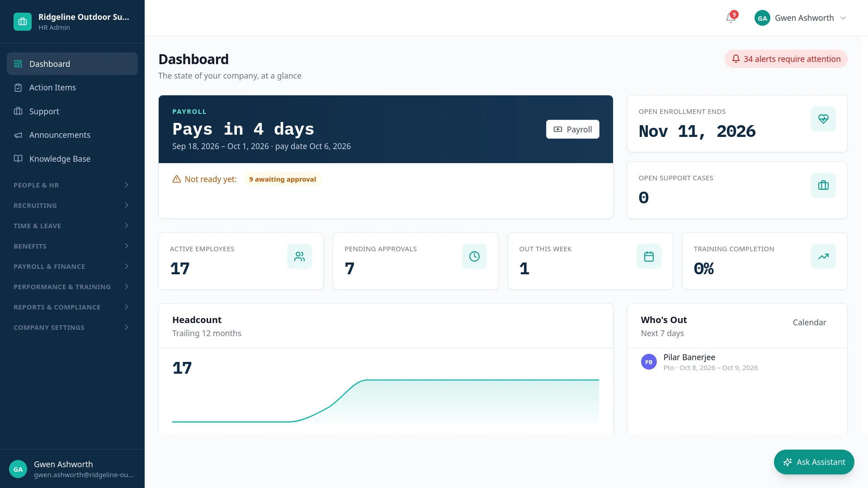Expand the Performance & Training section
The width and height of the screenshot is (868, 488).
[72, 286]
